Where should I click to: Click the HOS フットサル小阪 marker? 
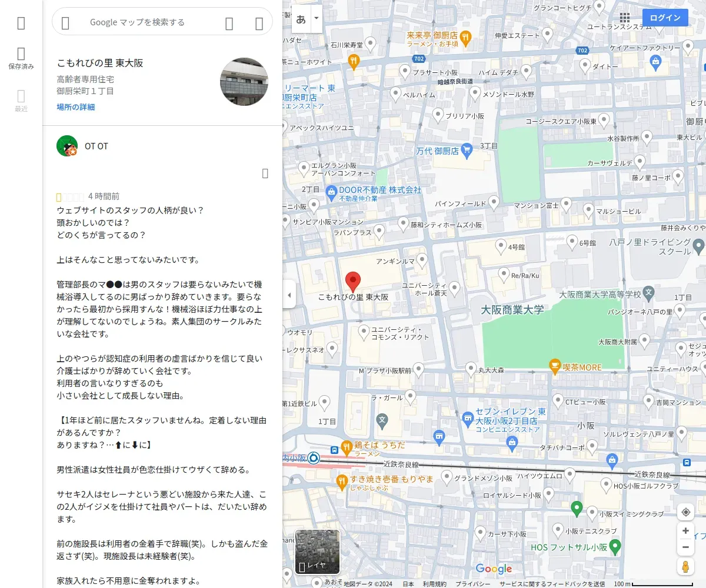615,546
